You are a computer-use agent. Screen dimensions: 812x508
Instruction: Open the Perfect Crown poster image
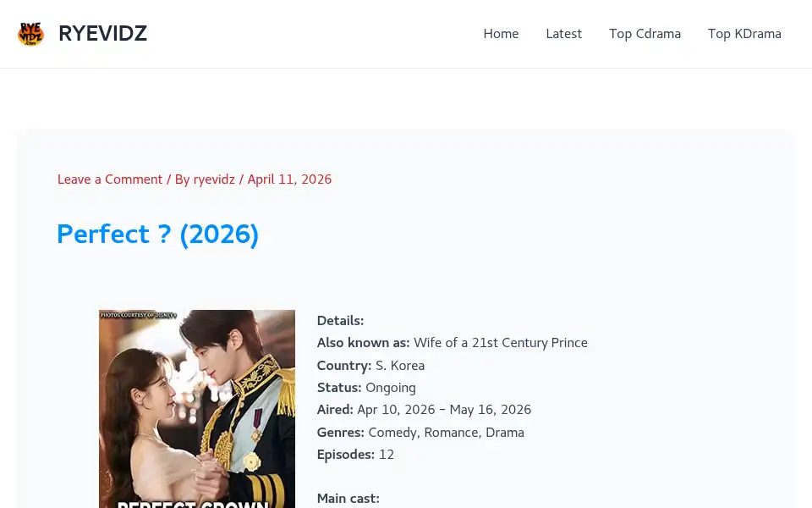coord(197,409)
